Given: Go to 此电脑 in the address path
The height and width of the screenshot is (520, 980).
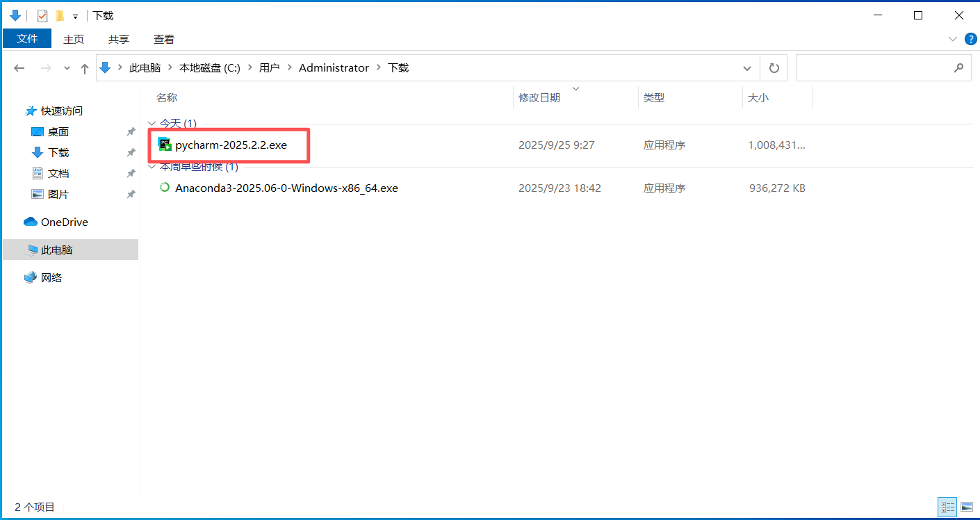Looking at the screenshot, I should [x=145, y=68].
